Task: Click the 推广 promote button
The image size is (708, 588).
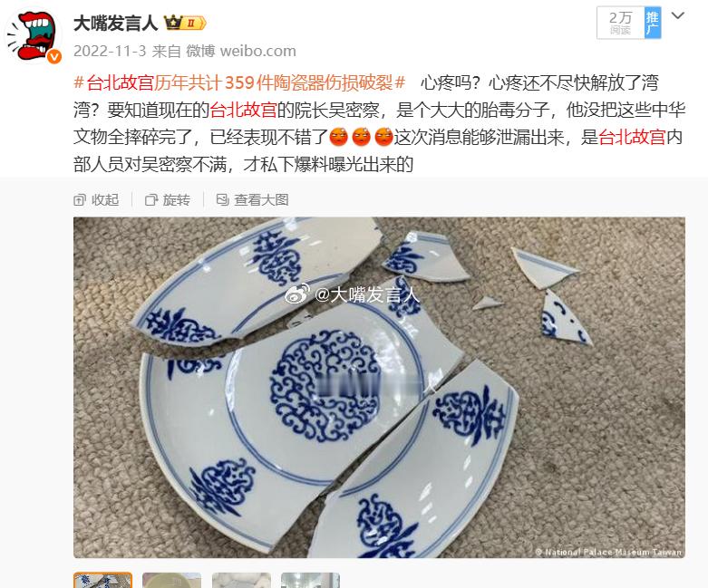Action: point(653,23)
